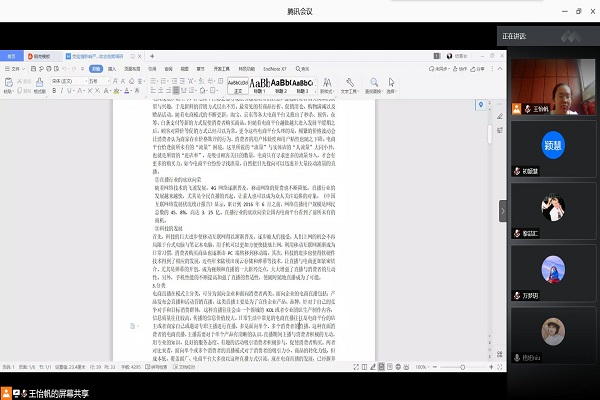
Task: Toggle Underline formatting
Action: tap(69, 91)
